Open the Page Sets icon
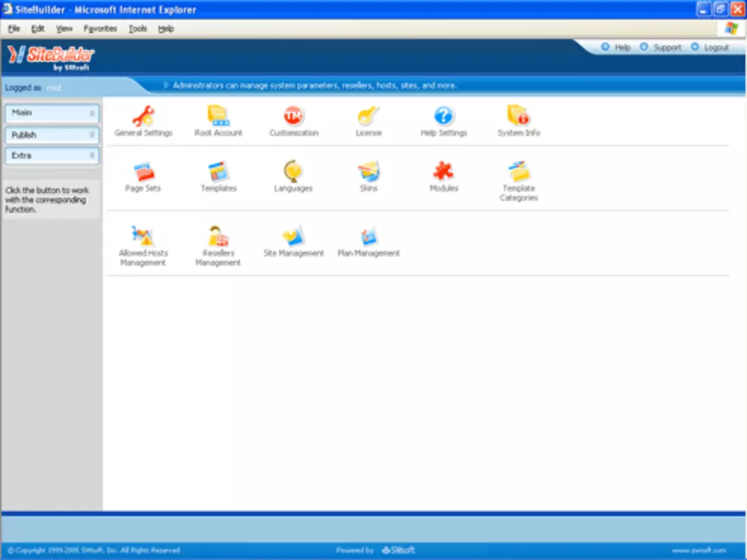The height and width of the screenshot is (560, 747). 144,171
